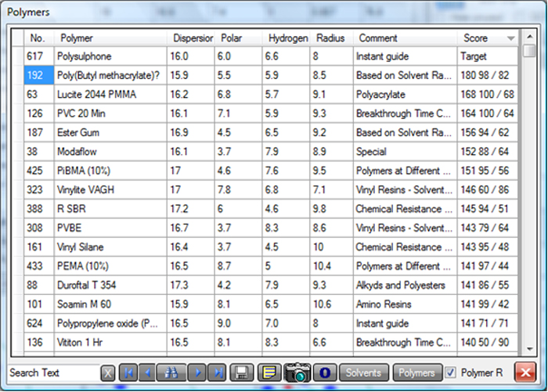Sort by the Polar column header
Screen dimensions: 548x392
tap(238, 38)
